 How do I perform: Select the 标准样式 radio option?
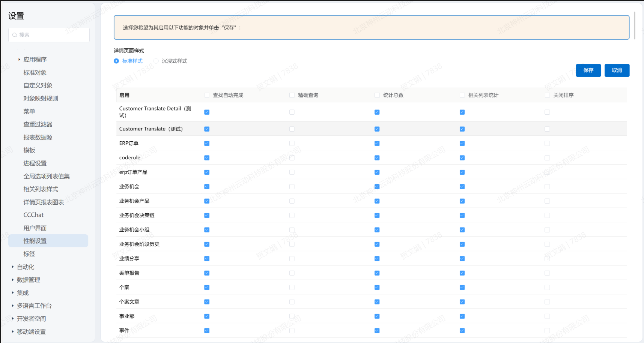coord(116,61)
